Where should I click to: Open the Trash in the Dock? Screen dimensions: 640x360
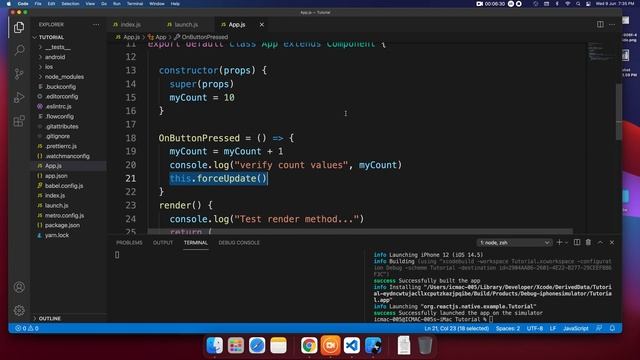[x=425, y=345]
